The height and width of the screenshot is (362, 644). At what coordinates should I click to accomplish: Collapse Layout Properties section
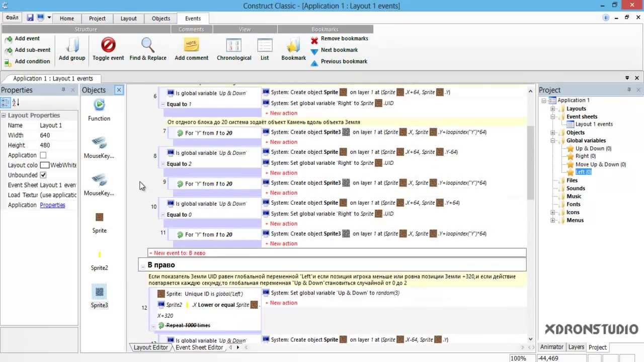[x=4, y=116]
